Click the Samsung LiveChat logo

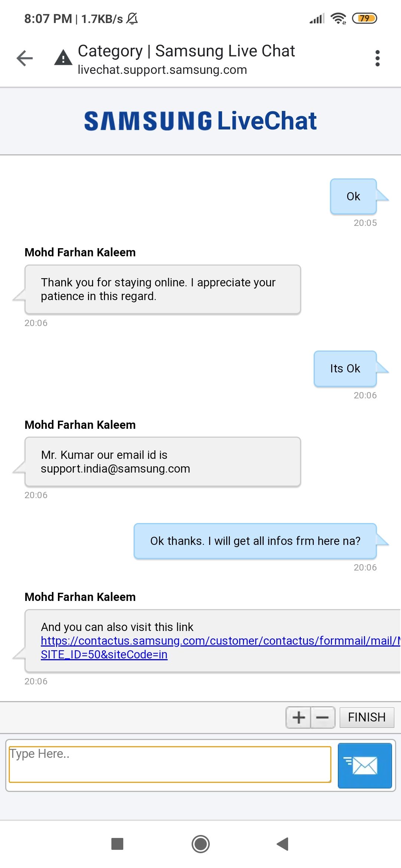tap(200, 121)
